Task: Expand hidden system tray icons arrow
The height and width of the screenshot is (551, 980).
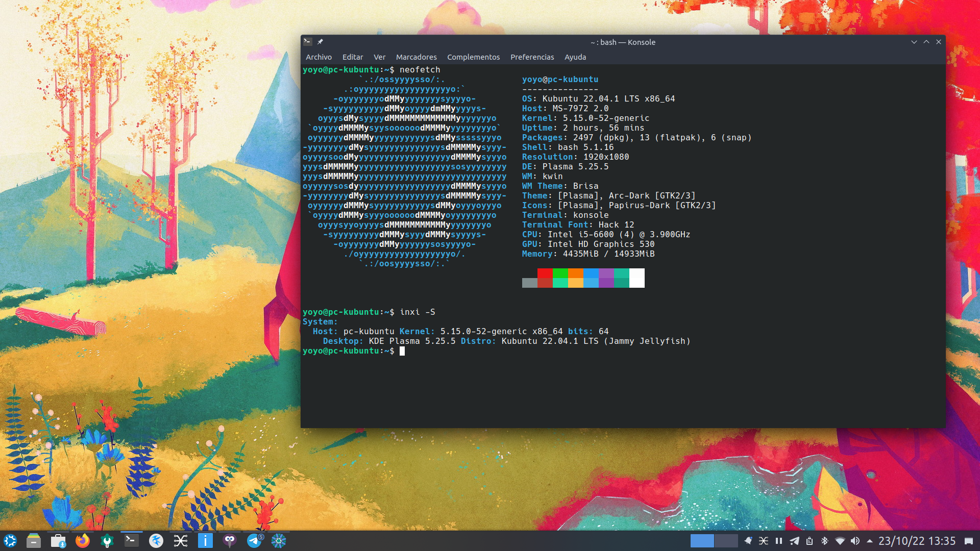Action: (x=870, y=541)
